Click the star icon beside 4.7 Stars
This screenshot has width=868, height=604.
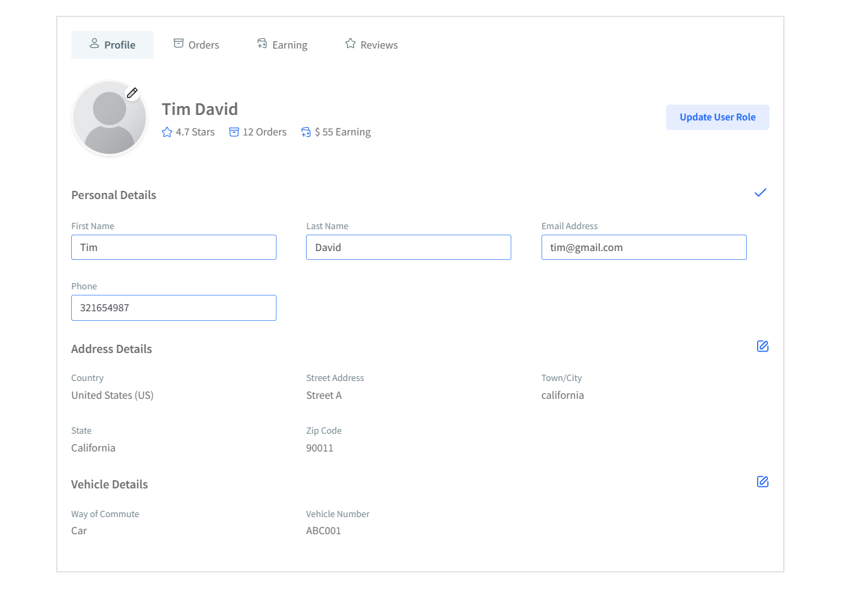(167, 132)
